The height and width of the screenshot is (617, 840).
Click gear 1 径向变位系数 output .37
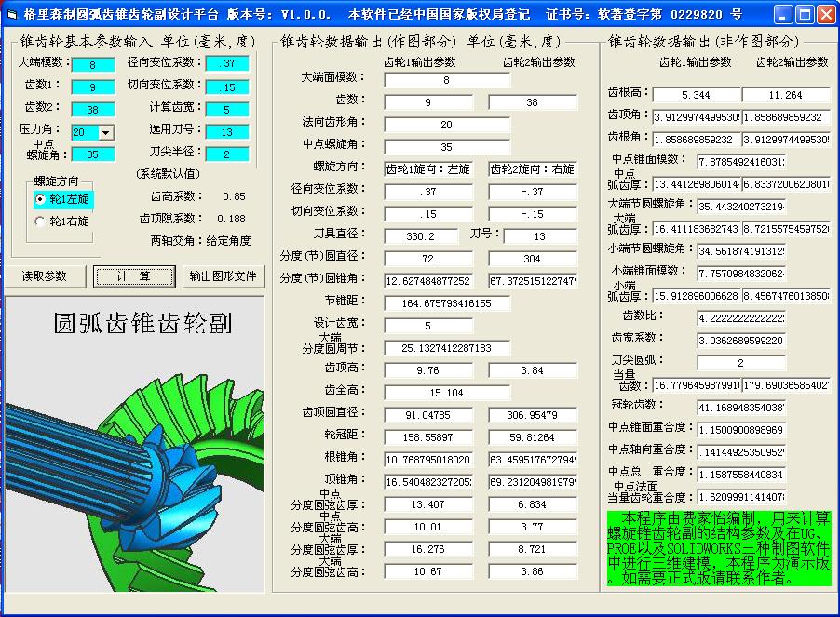(x=428, y=192)
